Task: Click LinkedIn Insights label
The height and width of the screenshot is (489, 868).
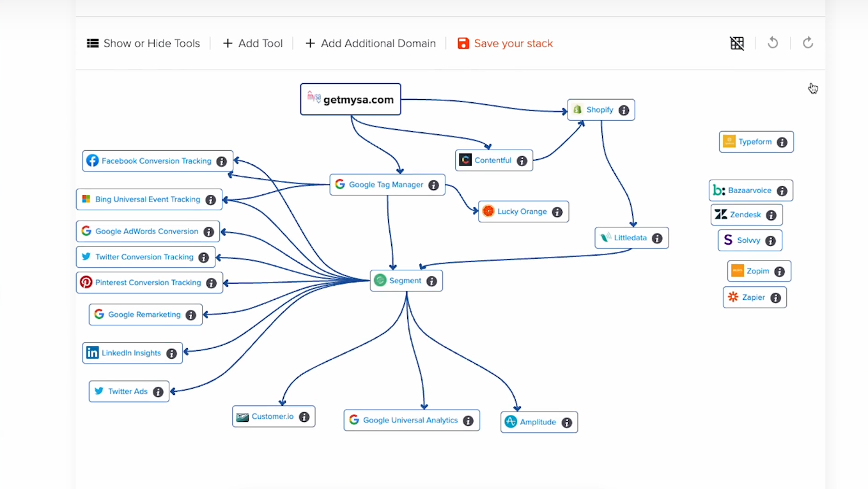Action: [x=131, y=353]
